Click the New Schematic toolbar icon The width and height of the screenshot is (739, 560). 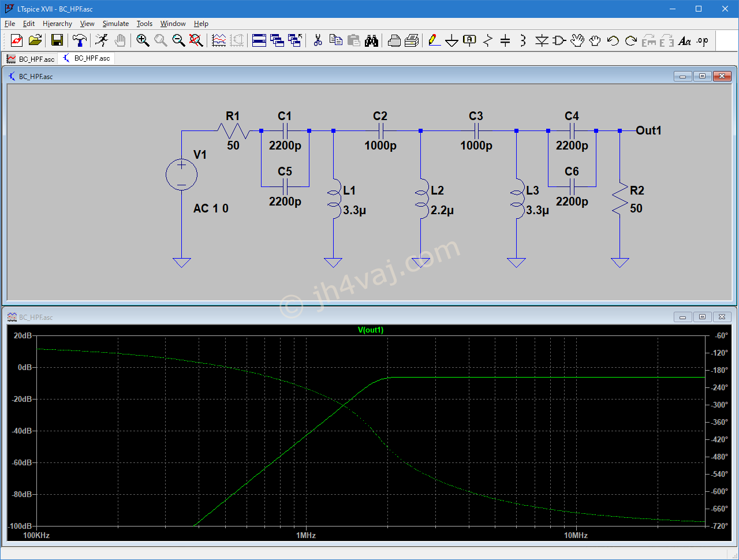(x=17, y=40)
